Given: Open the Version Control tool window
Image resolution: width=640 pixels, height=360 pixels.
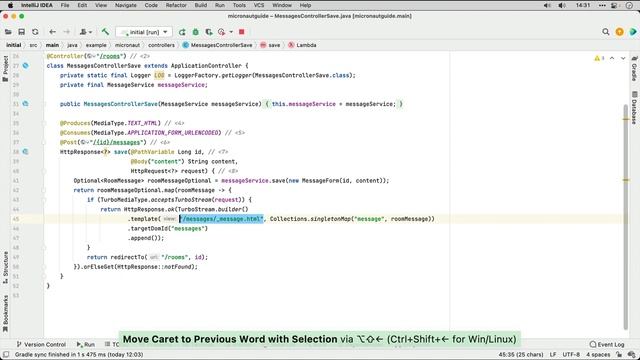Looking at the screenshot, I should pyautogui.click(x=41, y=344).
